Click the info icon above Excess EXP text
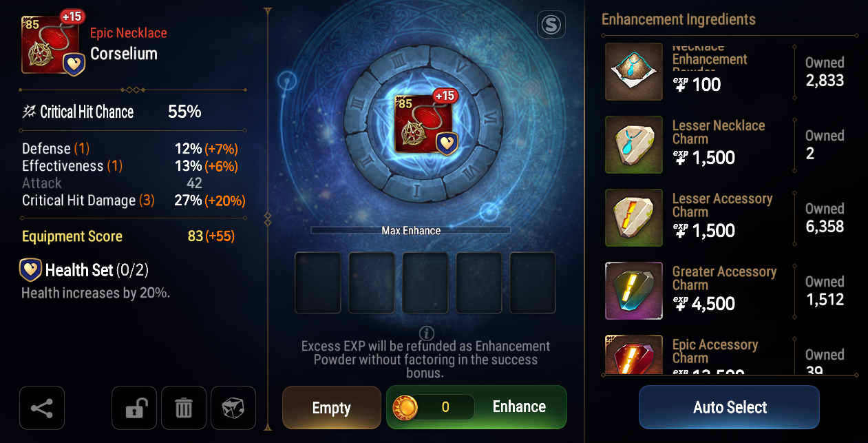The height and width of the screenshot is (443, 868). point(426,333)
